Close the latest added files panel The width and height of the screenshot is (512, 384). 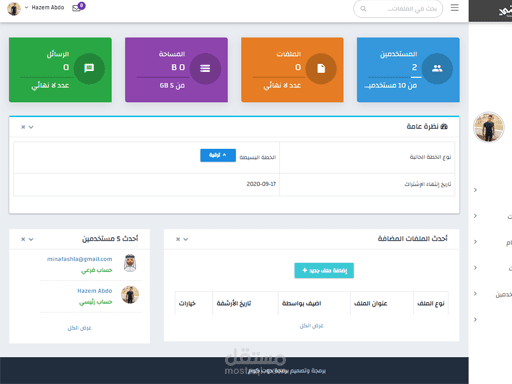point(178,239)
